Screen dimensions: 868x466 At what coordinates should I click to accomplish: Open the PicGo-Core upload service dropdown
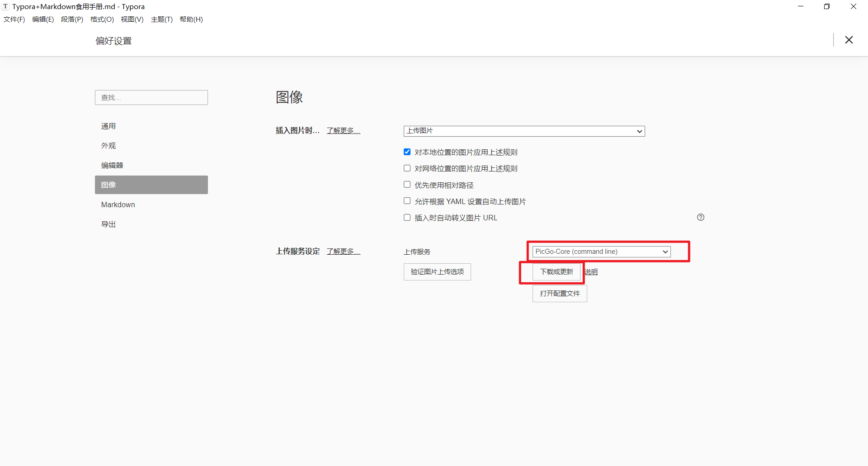tap(601, 252)
